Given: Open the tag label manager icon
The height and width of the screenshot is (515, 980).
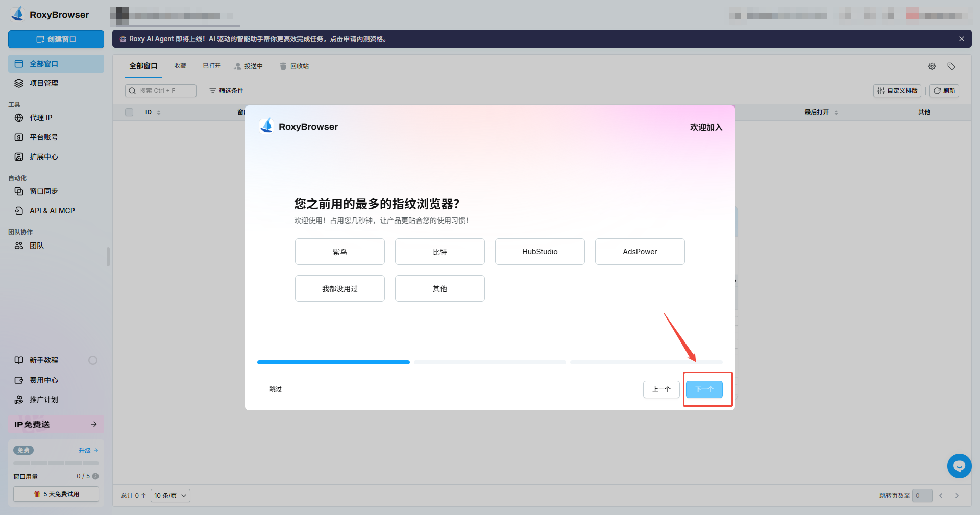Looking at the screenshot, I should pyautogui.click(x=950, y=66).
